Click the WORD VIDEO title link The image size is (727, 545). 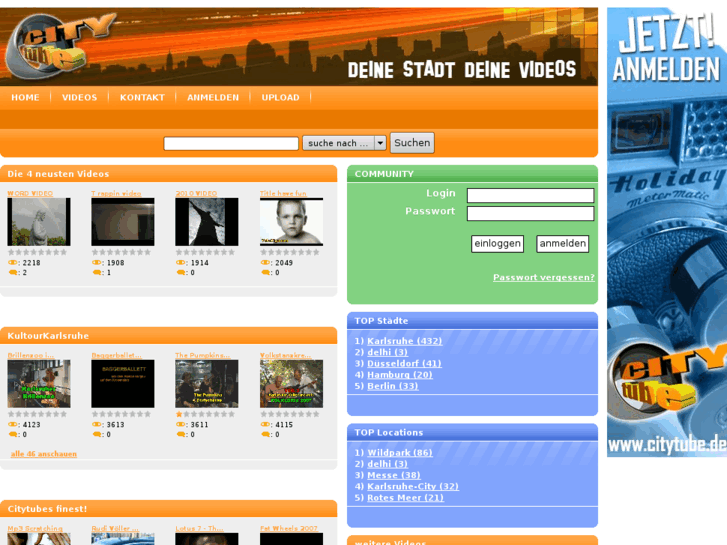click(30, 193)
